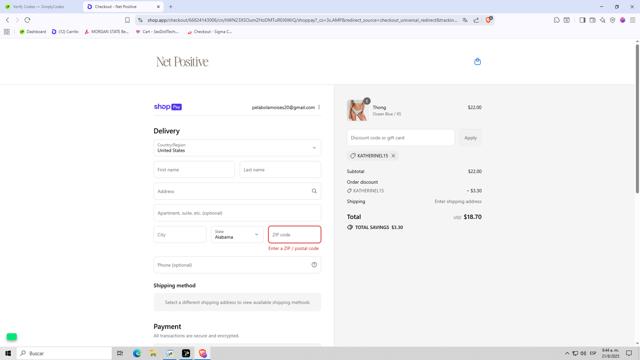Click the Shop Pay logo
This screenshot has width=640, height=360.
168,107
